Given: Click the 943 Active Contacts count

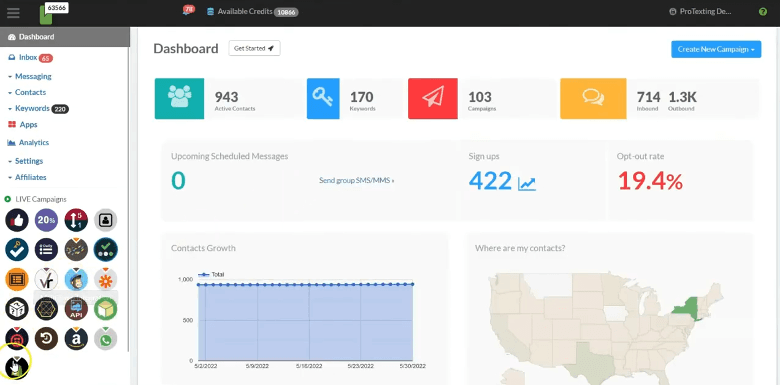Looking at the screenshot, I should (226, 96).
